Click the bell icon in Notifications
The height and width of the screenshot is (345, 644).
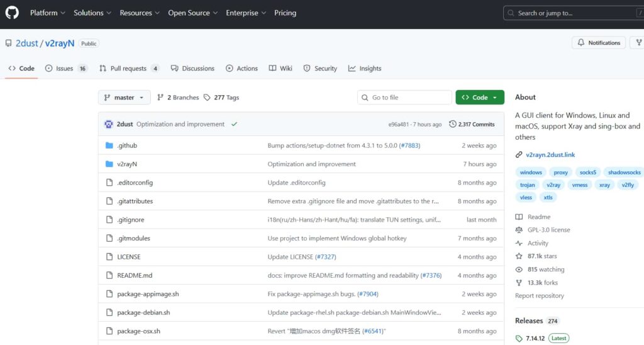[580, 42]
